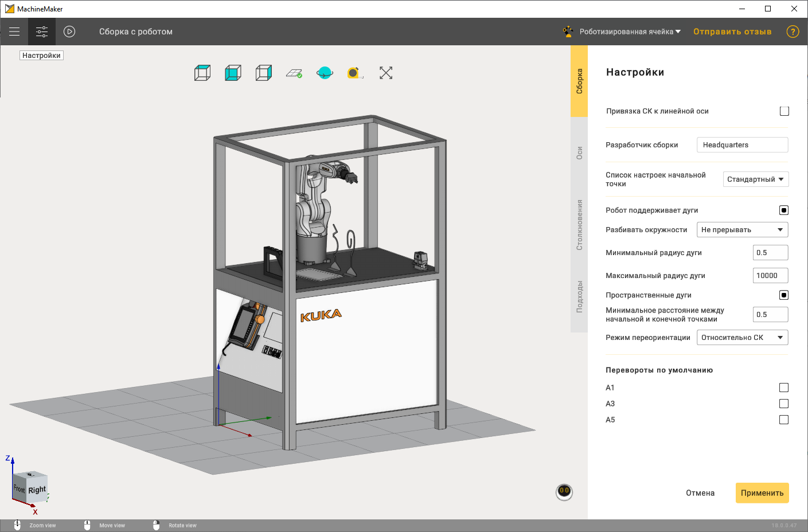Click the Right face of the view cube
Screen dimensions: 808x532
coord(37,490)
